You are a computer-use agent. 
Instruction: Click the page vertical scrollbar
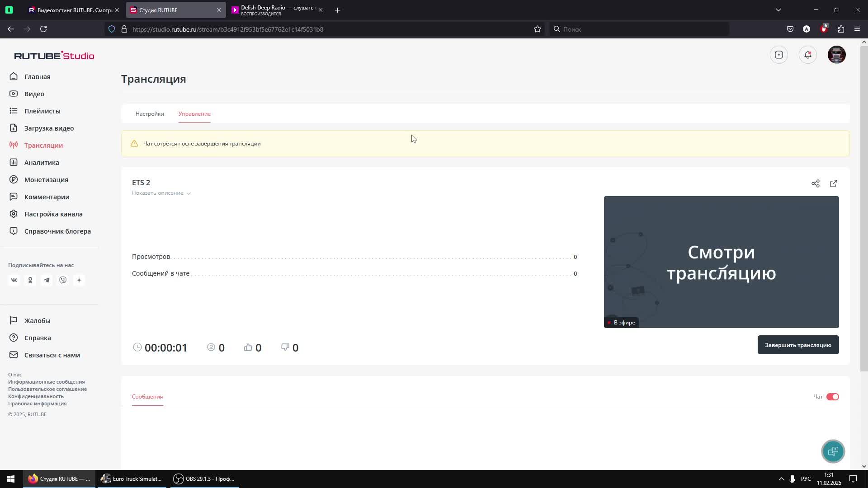click(864, 208)
